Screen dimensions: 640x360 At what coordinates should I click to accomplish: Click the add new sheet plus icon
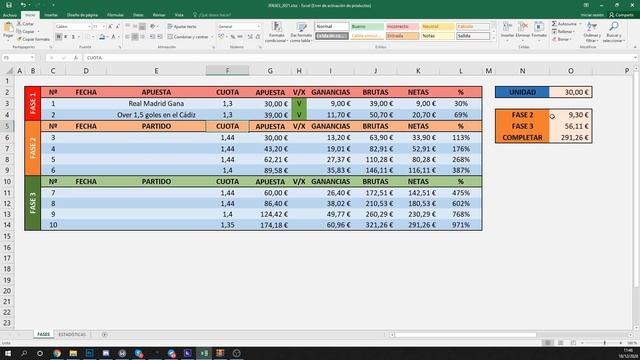[104, 334]
